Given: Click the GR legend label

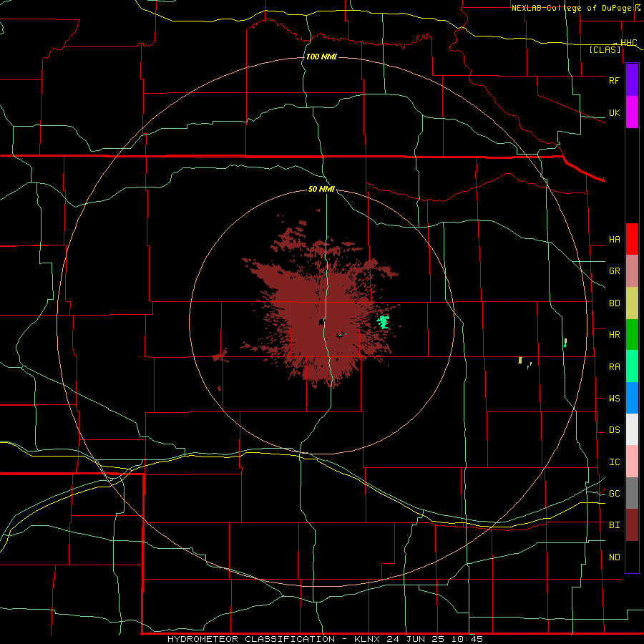Looking at the screenshot, I should [615, 271].
